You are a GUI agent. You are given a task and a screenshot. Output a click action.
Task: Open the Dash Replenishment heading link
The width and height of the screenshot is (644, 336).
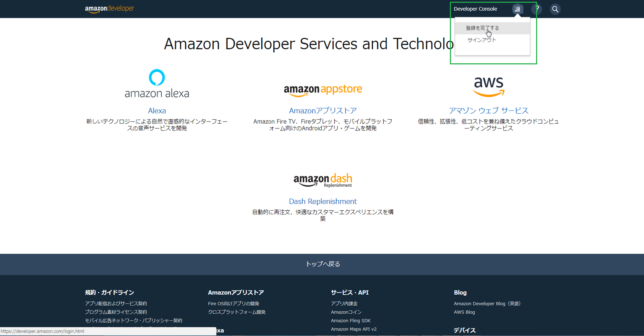[323, 201]
